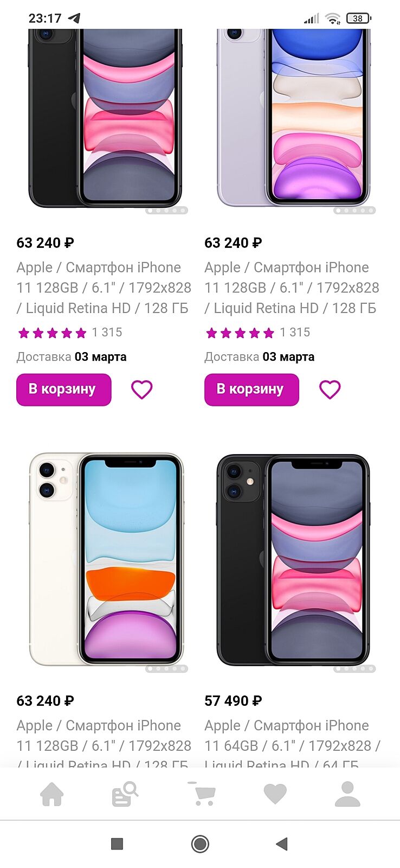View rating stars of black iPhone 128GB
This screenshot has width=400, height=868.
(x=52, y=333)
